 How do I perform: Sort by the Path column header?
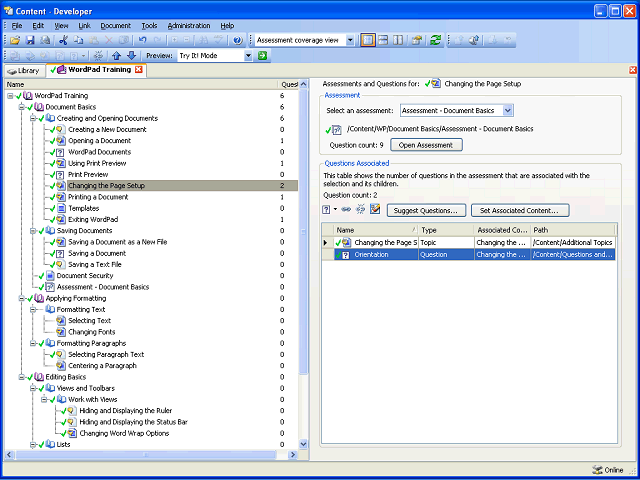(572, 230)
